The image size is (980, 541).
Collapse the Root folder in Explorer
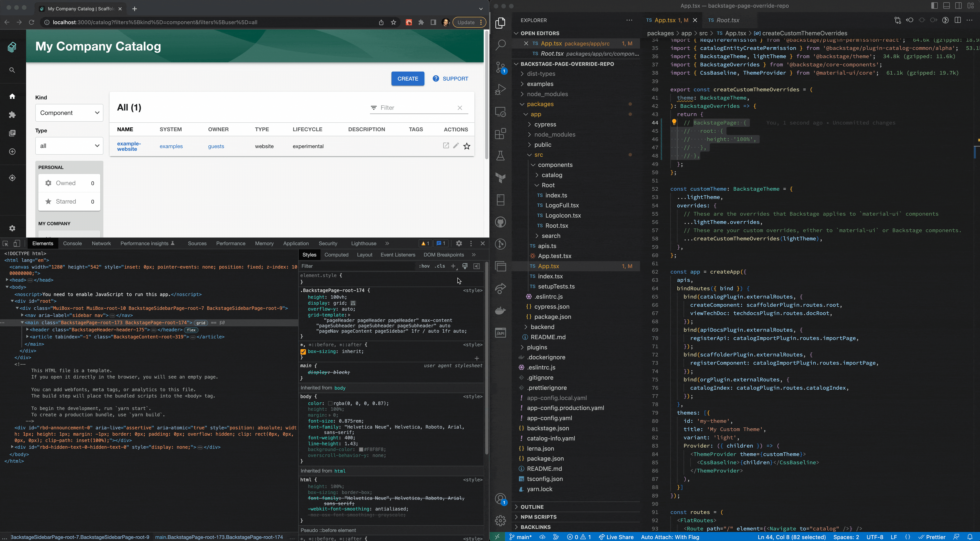pyautogui.click(x=548, y=185)
